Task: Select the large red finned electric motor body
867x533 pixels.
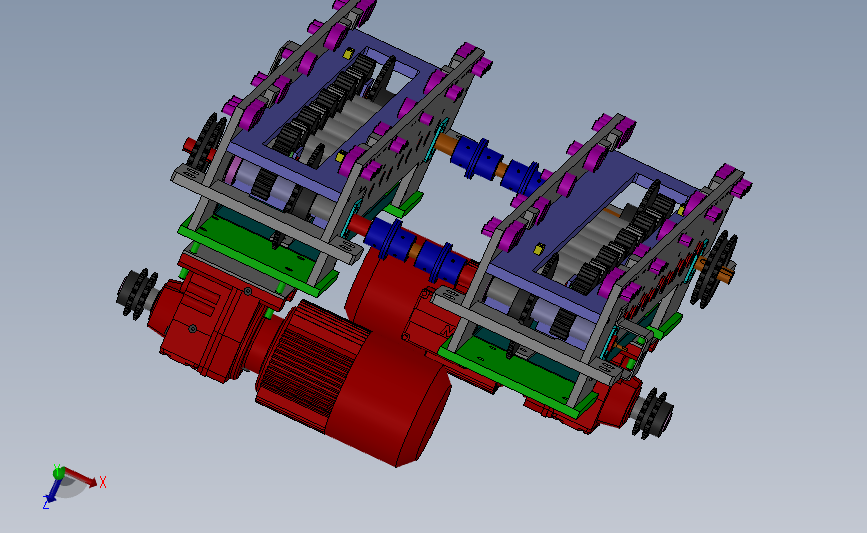Action: 354,382
